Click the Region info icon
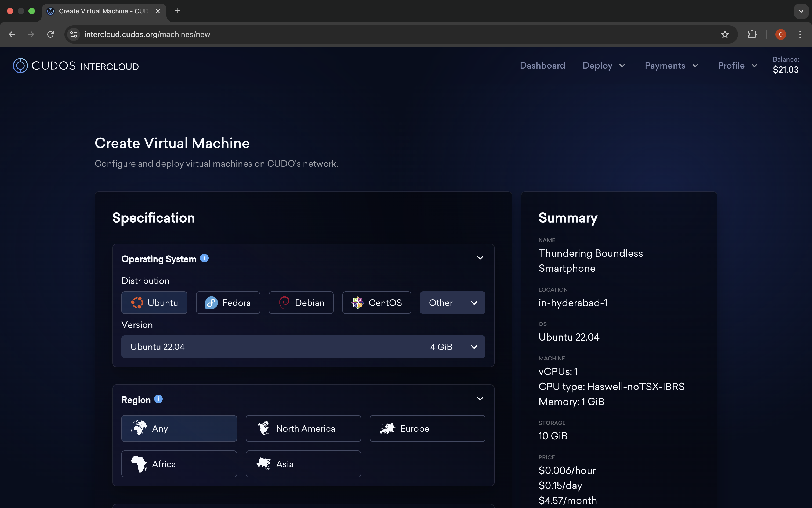812x508 pixels. click(x=158, y=399)
